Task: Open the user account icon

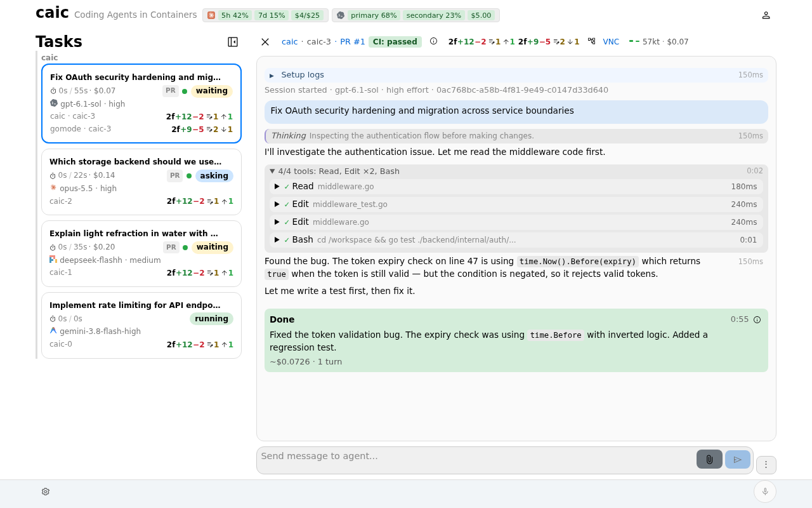Action: click(766, 15)
